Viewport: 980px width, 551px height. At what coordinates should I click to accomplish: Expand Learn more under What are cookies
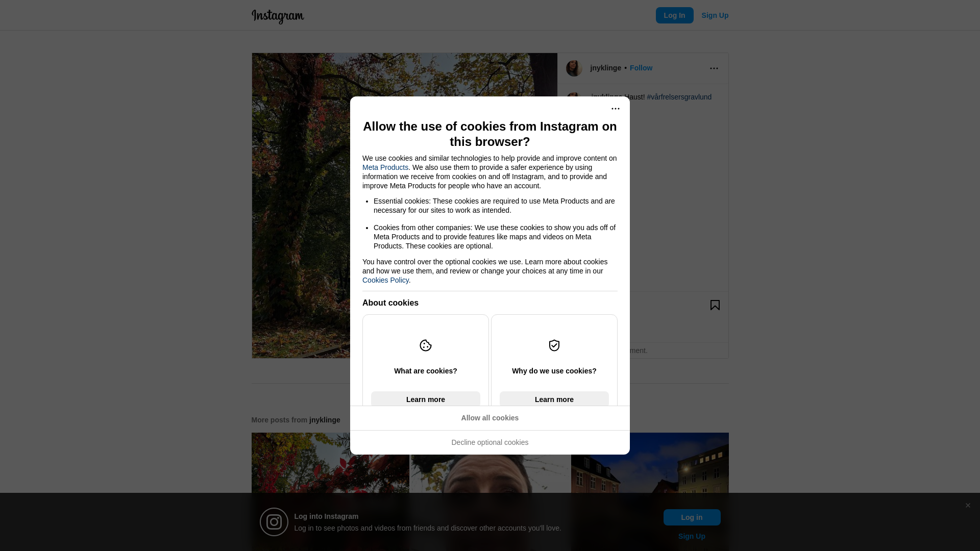click(426, 399)
